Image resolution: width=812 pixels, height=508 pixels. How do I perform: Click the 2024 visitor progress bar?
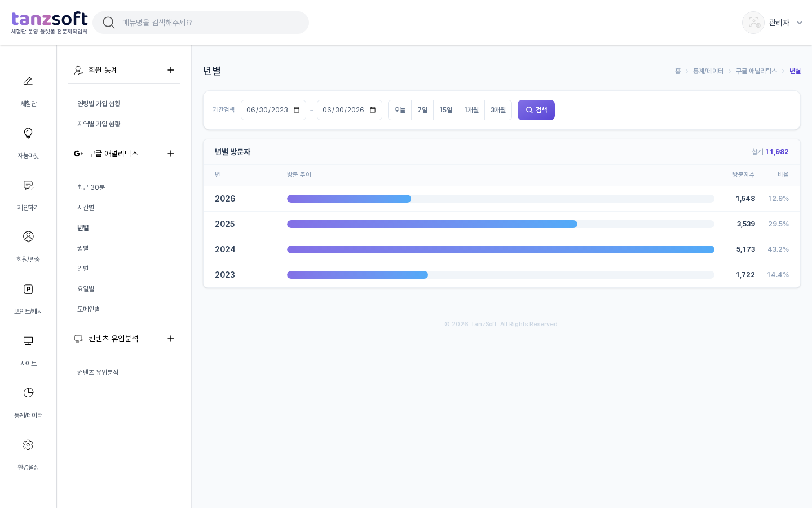(x=501, y=249)
